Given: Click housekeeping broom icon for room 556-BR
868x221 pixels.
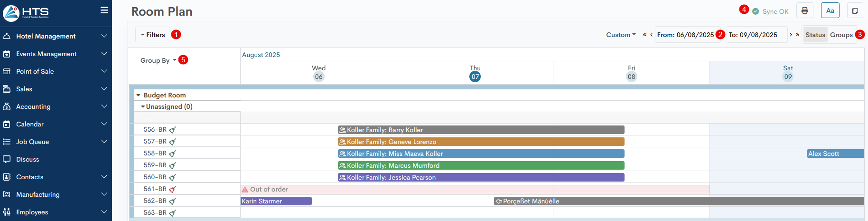Looking at the screenshot, I should pyautogui.click(x=172, y=130).
